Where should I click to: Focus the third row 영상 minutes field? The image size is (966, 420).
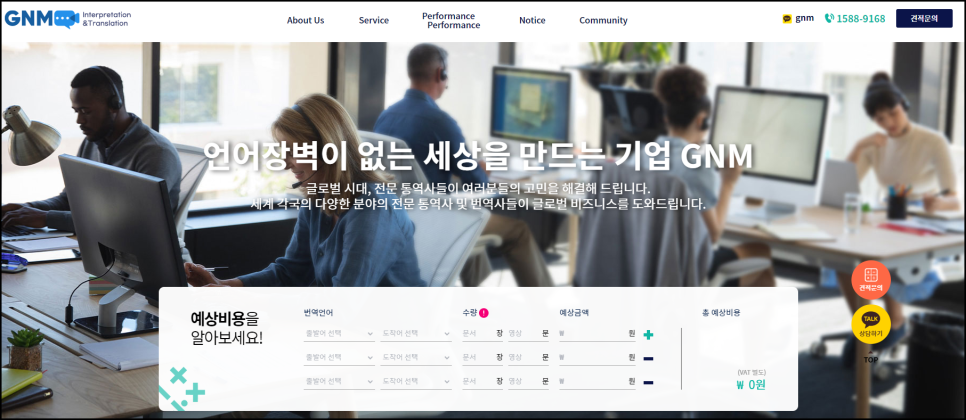pyautogui.click(x=528, y=381)
